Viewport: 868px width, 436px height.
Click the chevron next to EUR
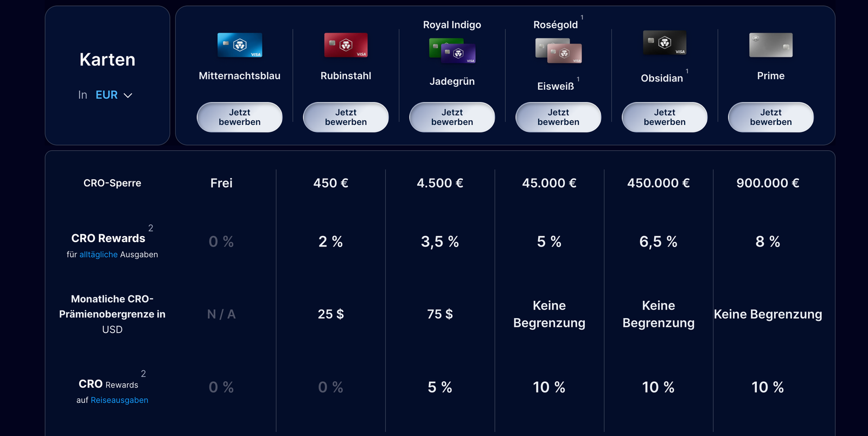point(128,96)
